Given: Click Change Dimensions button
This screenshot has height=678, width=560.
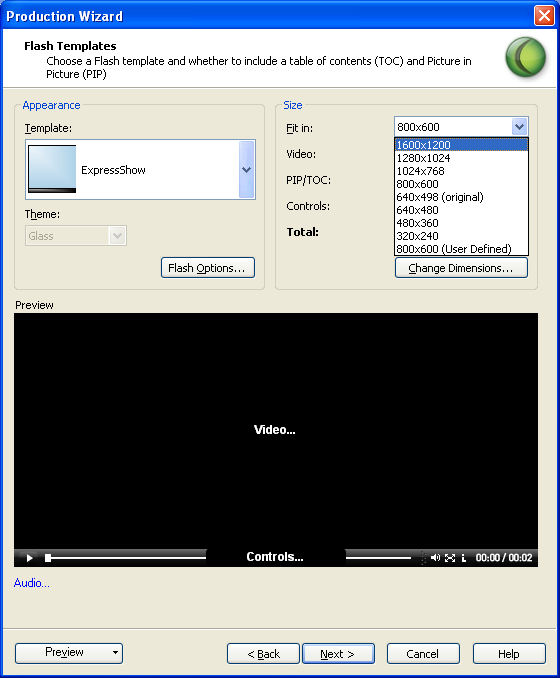Looking at the screenshot, I should click(461, 268).
